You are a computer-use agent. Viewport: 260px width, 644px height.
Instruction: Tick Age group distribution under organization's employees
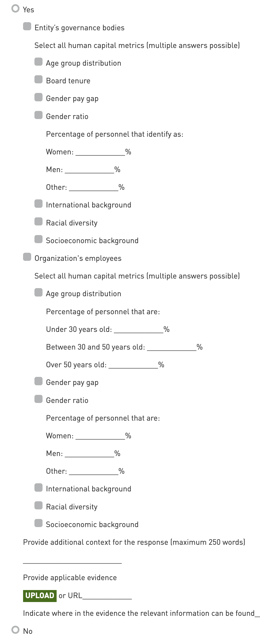click(x=39, y=292)
